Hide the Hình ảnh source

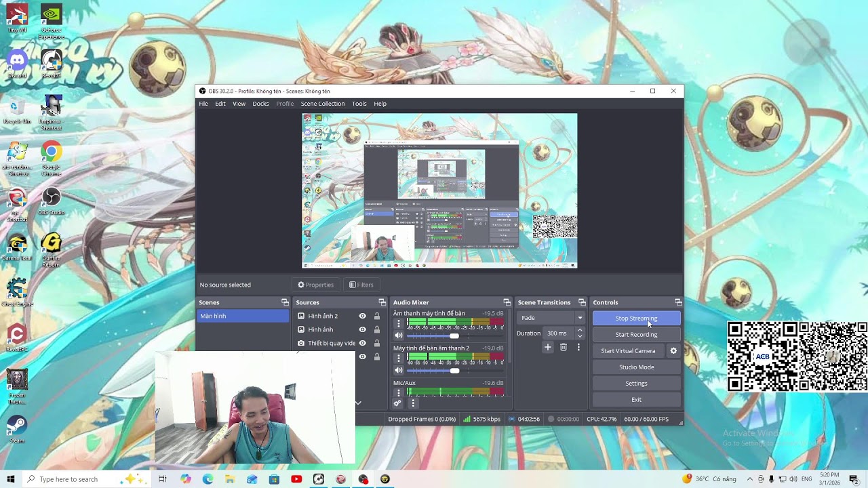(x=362, y=329)
